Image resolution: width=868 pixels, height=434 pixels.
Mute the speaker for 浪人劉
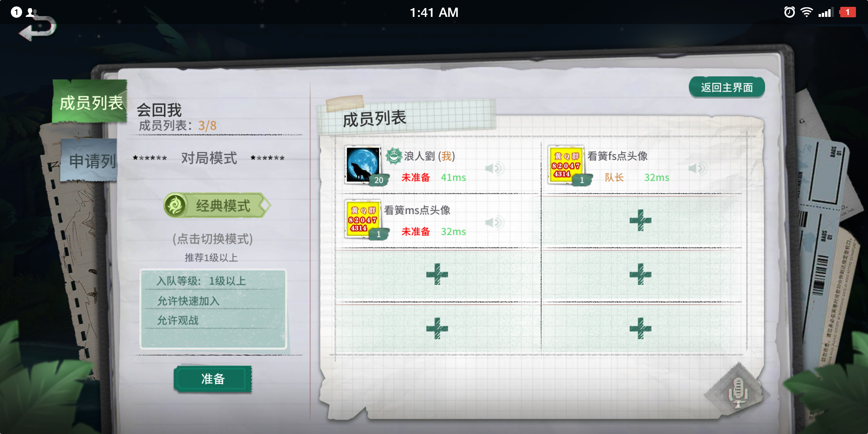point(495,168)
